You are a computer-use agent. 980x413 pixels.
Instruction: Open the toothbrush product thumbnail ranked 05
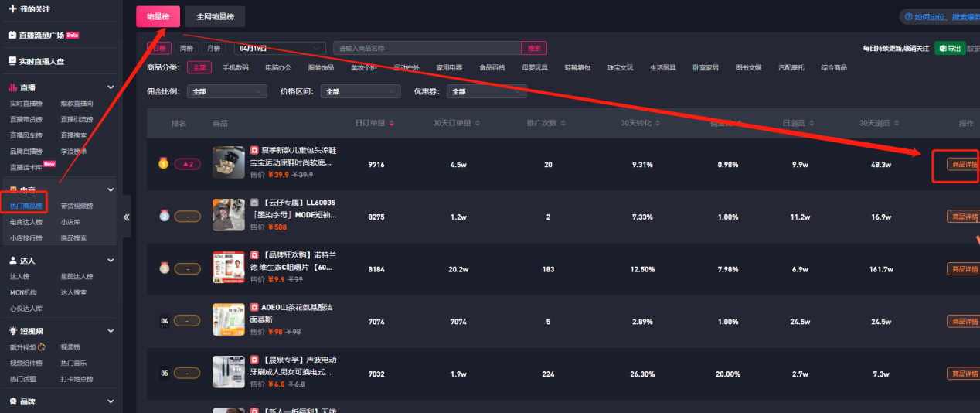228,372
